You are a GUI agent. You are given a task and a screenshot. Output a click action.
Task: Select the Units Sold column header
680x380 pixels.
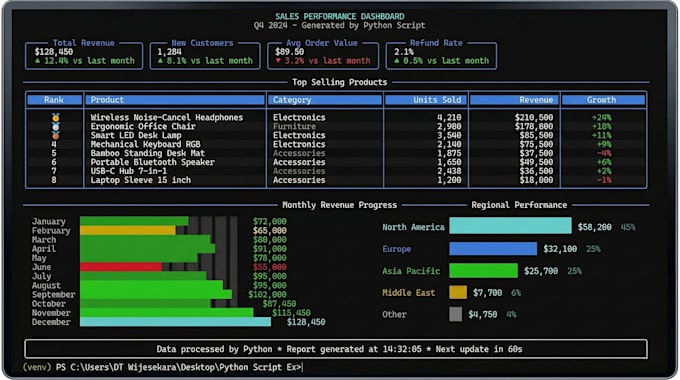click(426, 100)
